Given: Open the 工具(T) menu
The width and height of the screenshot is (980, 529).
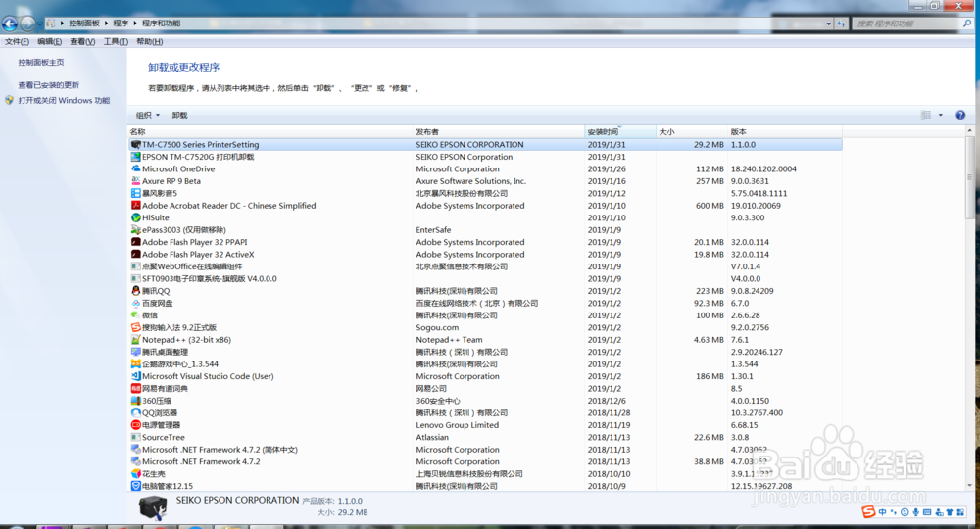Looking at the screenshot, I should tap(116, 42).
